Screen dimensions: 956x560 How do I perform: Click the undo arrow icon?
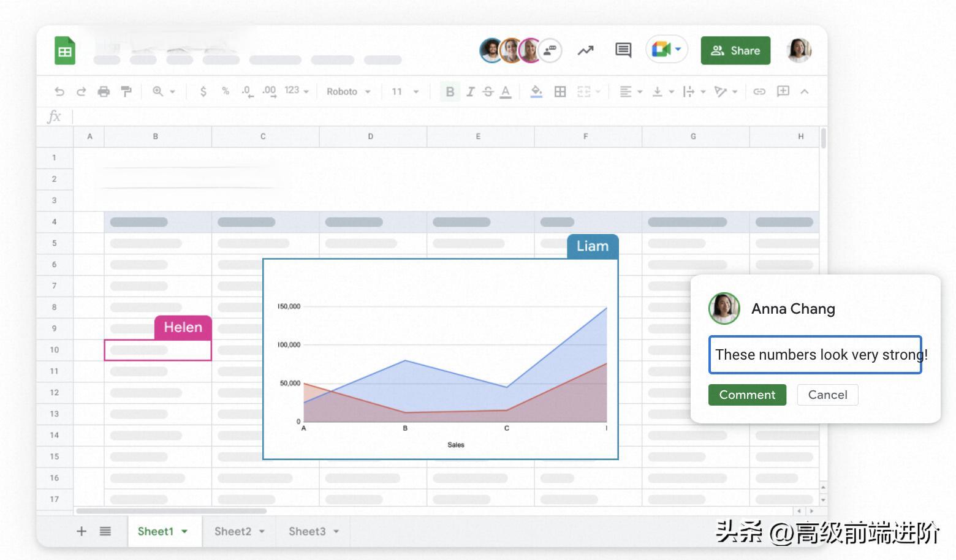59,91
